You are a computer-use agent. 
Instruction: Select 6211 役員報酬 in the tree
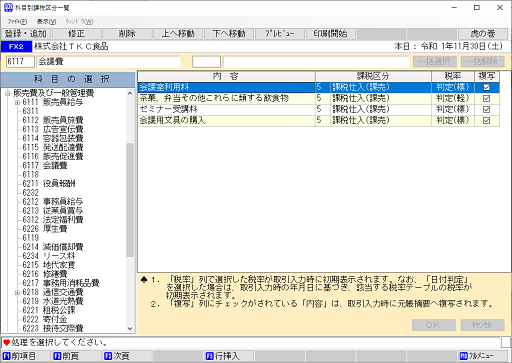tap(49, 184)
